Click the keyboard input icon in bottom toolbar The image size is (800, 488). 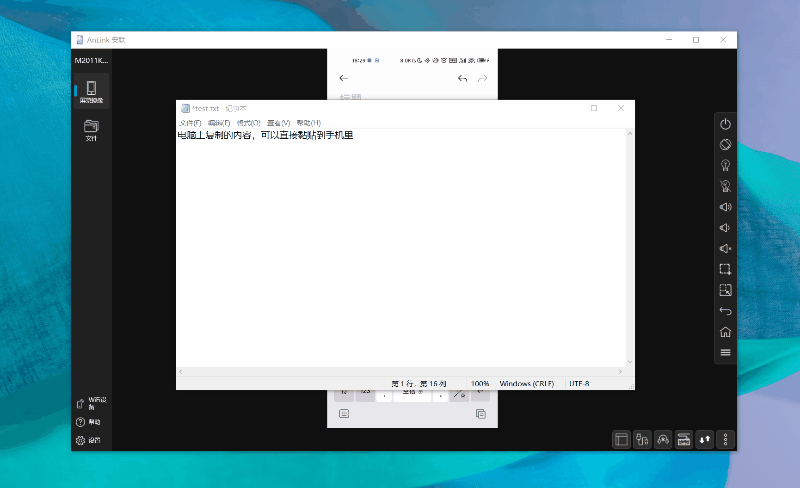684,440
